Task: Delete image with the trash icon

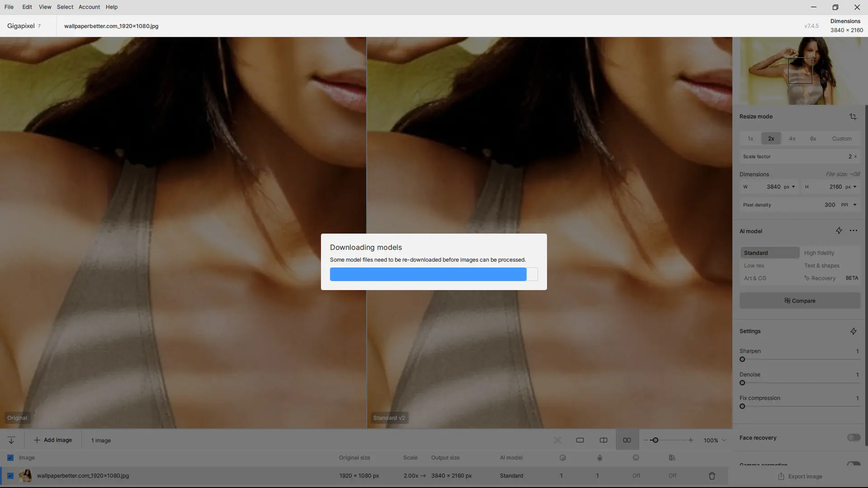Action: (x=712, y=476)
